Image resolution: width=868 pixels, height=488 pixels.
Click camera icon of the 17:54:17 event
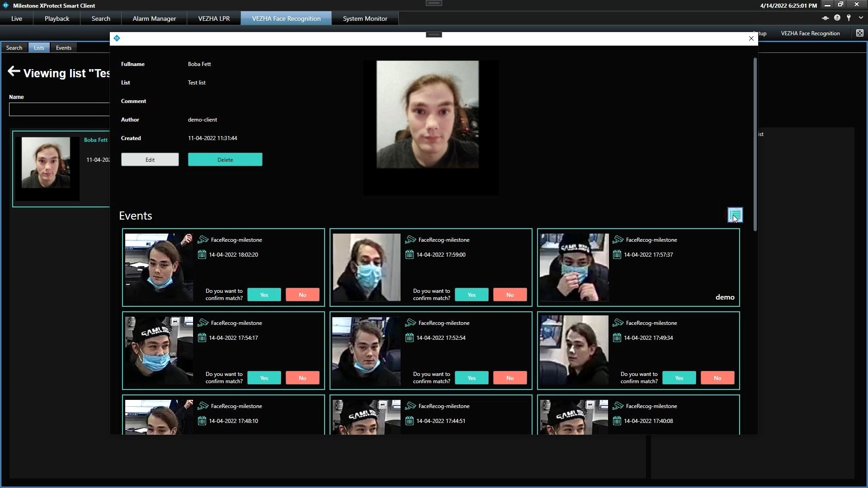coord(203,323)
